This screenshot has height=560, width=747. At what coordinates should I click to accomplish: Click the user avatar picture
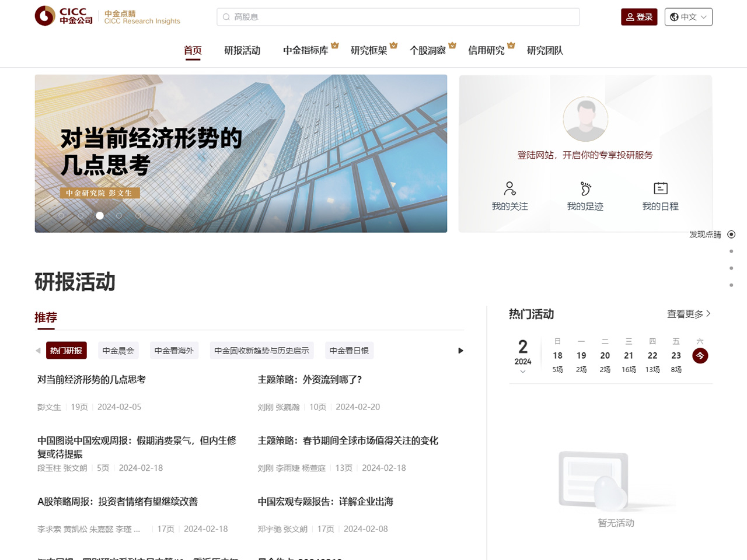(585, 119)
